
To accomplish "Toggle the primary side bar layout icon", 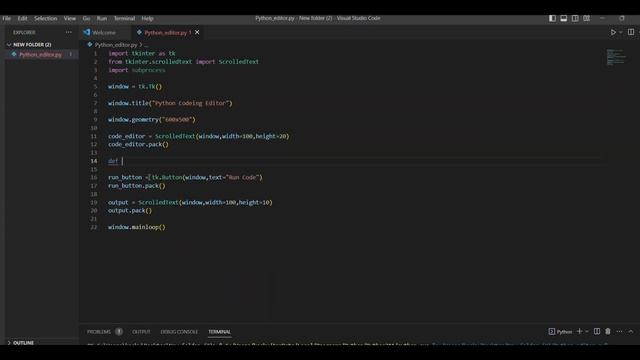I will point(552,18).
